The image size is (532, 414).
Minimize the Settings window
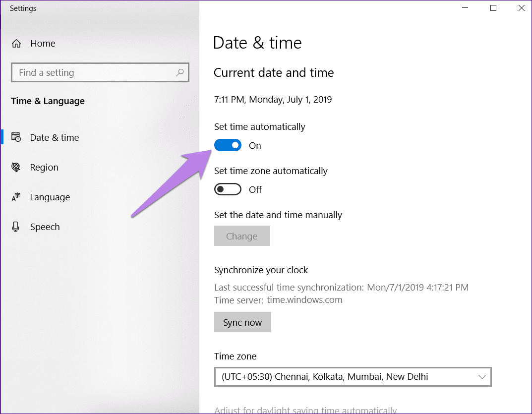(x=465, y=8)
